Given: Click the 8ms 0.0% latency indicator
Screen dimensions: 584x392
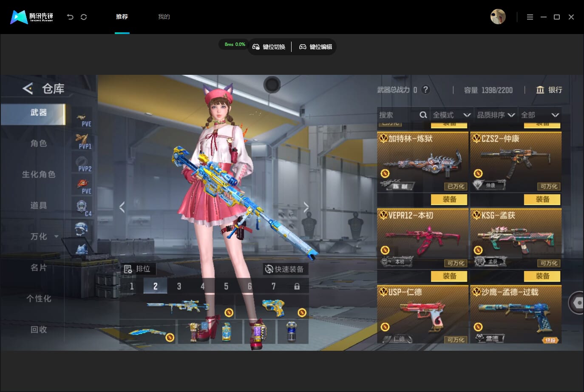Looking at the screenshot, I should 235,44.
